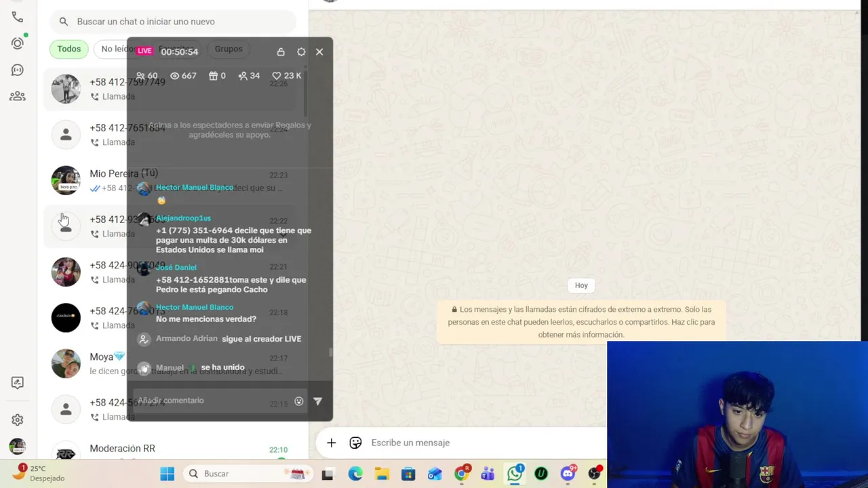The height and width of the screenshot is (488, 868).
Task: Click the Hoy date chip
Action: coord(581,285)
